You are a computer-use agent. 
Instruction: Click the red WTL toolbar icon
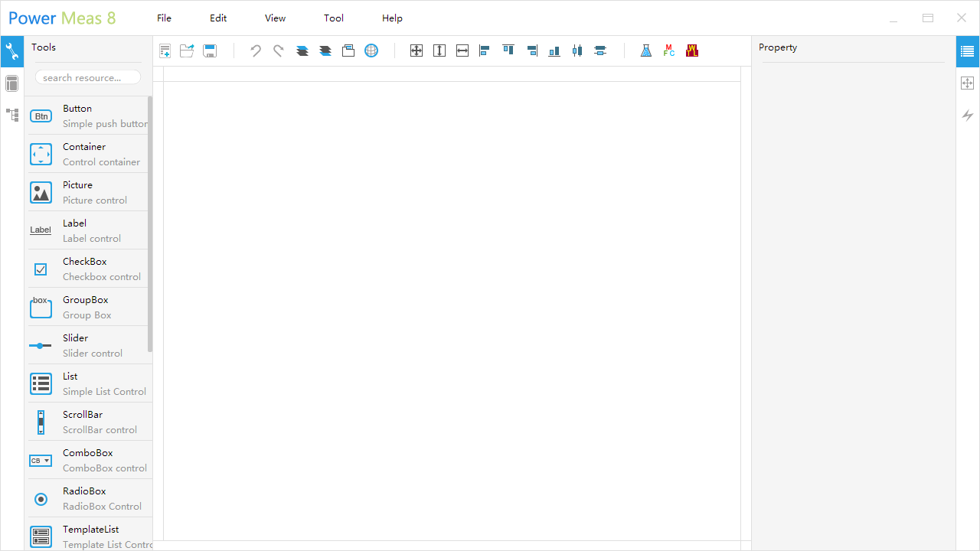[x=692, y=51]
